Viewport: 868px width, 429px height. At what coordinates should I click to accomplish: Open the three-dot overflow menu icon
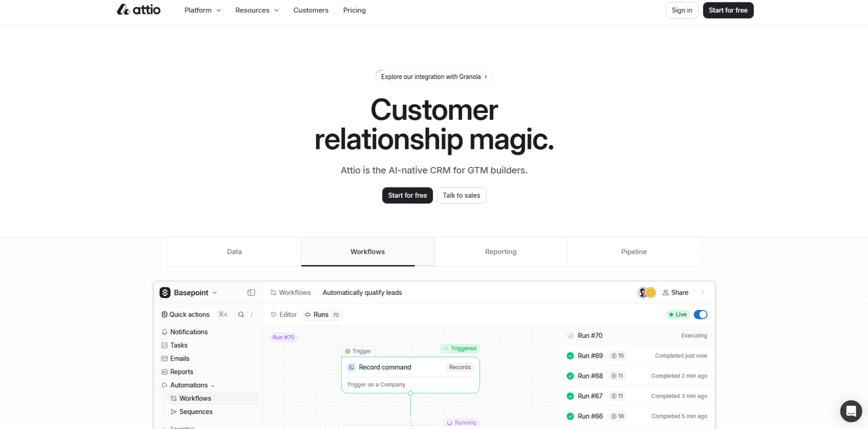click(703, 292)
